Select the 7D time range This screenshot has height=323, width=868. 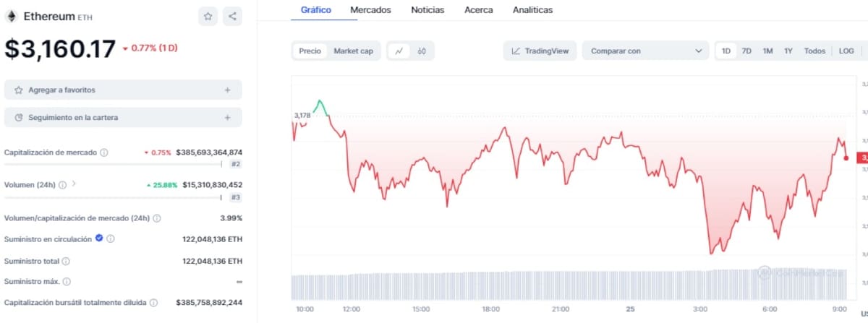pyautogui.click(x=746, y=51)
